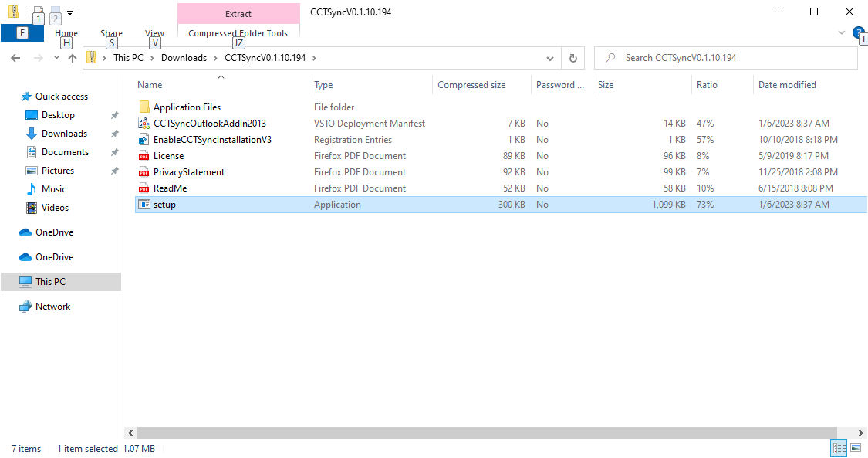This screenshot has width=868, height=458.
Task: Click '1 item selected 1.07 MB' status text
Action: (x=106, y=449)
